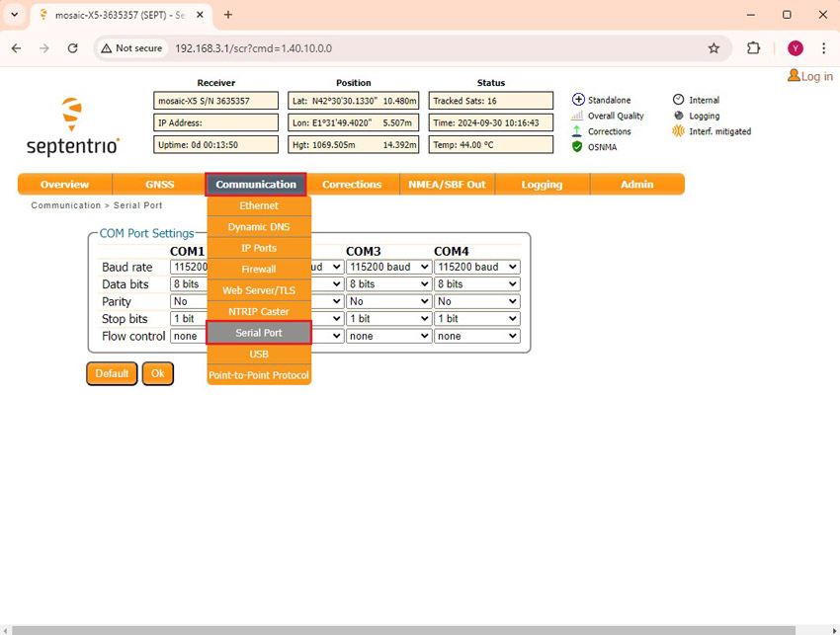The image size is (840, 635).
Task: Click the OSNMA shield icon
Action: tap(578, 147)
